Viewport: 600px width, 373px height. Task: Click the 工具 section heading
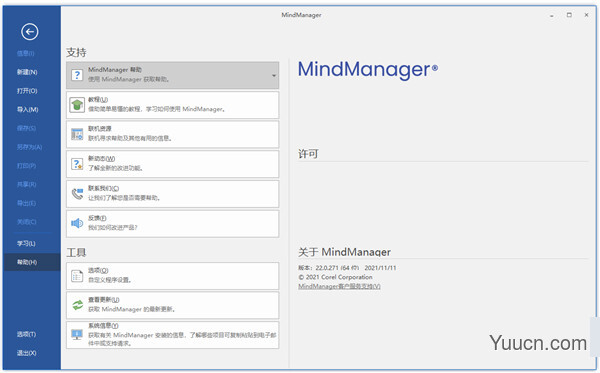(76, 252)
